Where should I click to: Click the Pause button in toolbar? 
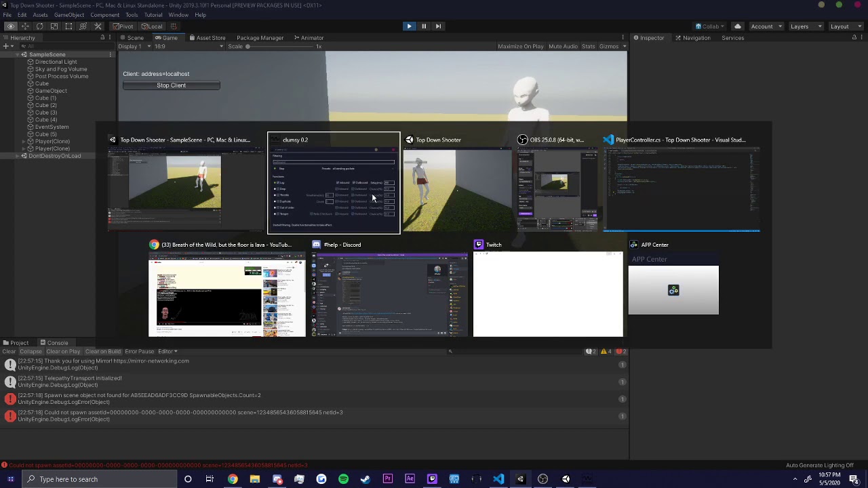pyautogui.click(x=424, y=26)
